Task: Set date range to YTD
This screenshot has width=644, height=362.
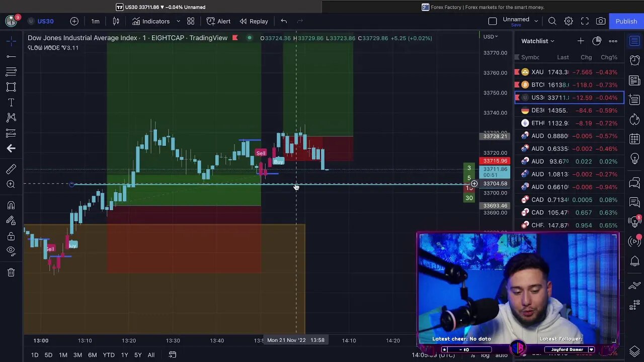Action: click(109, 355)
